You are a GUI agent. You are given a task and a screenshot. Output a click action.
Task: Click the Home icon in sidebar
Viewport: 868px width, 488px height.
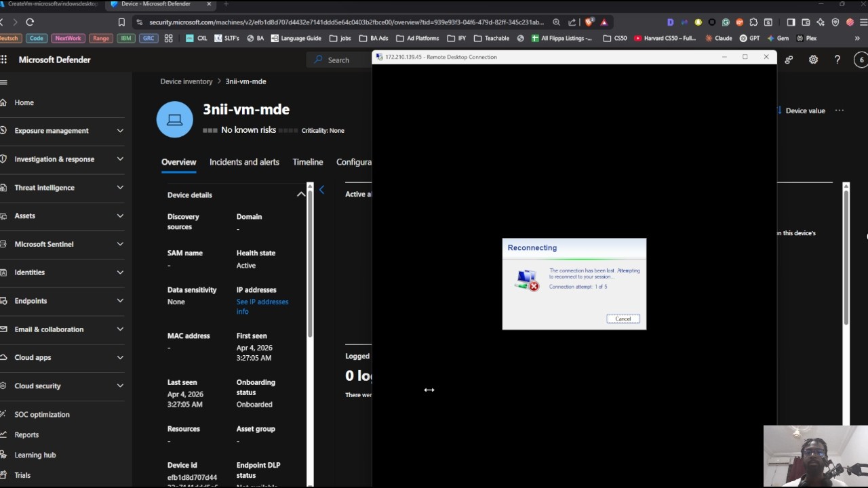click(x=3, y=102)
